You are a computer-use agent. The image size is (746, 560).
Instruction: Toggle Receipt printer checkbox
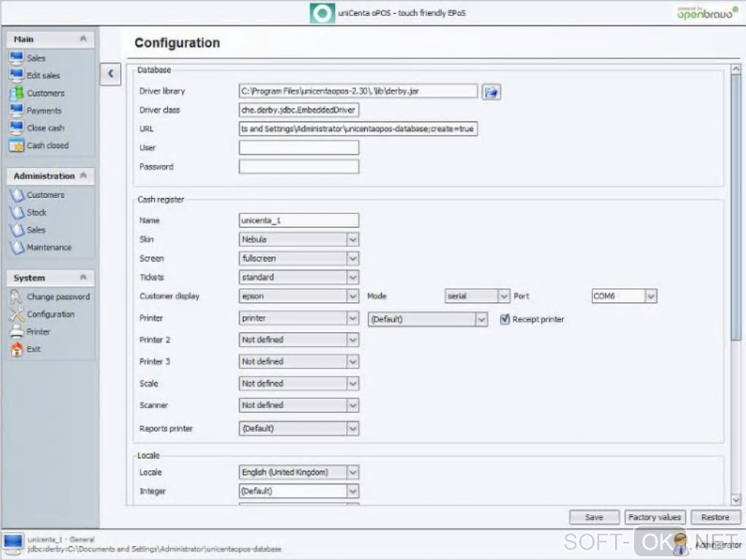[505, 319]
